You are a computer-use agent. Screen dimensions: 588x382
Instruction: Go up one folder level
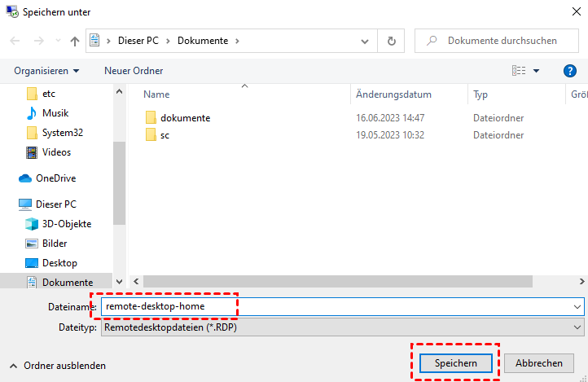(75, 41)
